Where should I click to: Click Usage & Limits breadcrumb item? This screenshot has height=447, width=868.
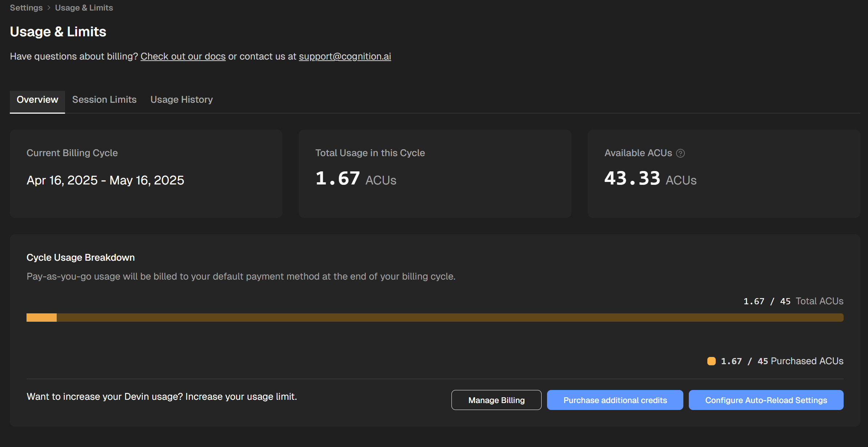click(x=84, y=8)
